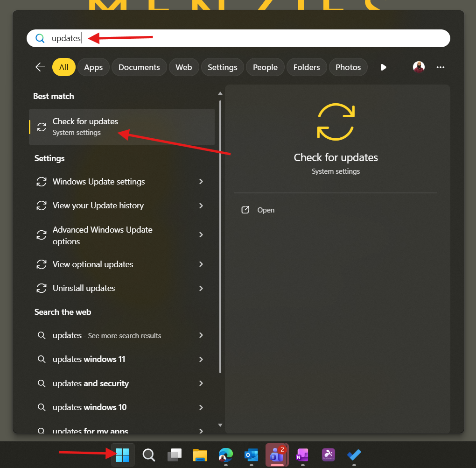Screen dimensions: 476x468
Task: Open taskbar Search magnifier icon
Action: tap(149, 454)
